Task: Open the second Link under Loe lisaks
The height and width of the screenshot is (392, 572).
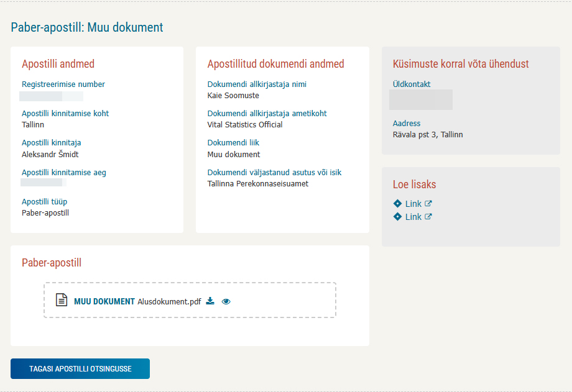Action: coord(413,217)
